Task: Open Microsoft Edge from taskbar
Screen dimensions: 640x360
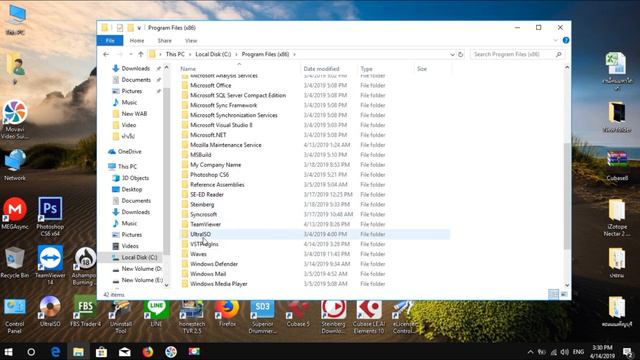Action: [x=56, y=352]
